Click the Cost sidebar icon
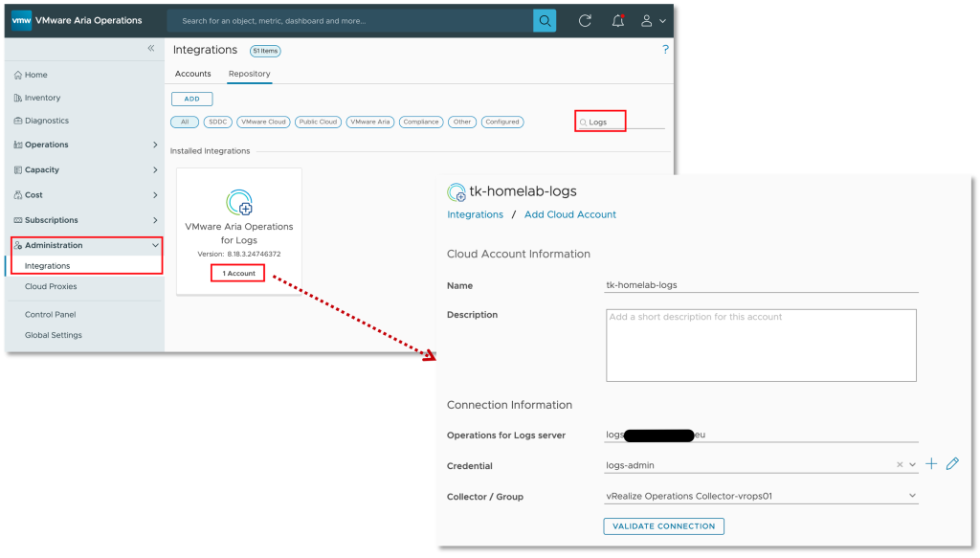Image resolution: width=980 pixels, height=558 pixels. coord(17,195)
